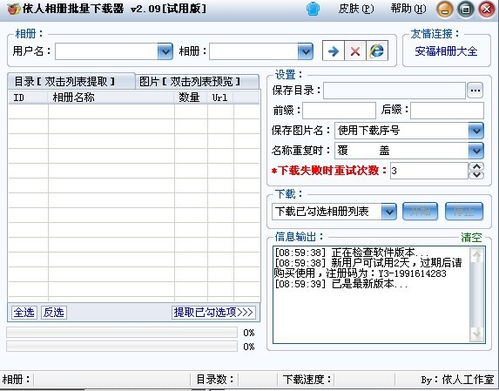
Task: Click the log line '已是最新版本...'
Action: 341,284
